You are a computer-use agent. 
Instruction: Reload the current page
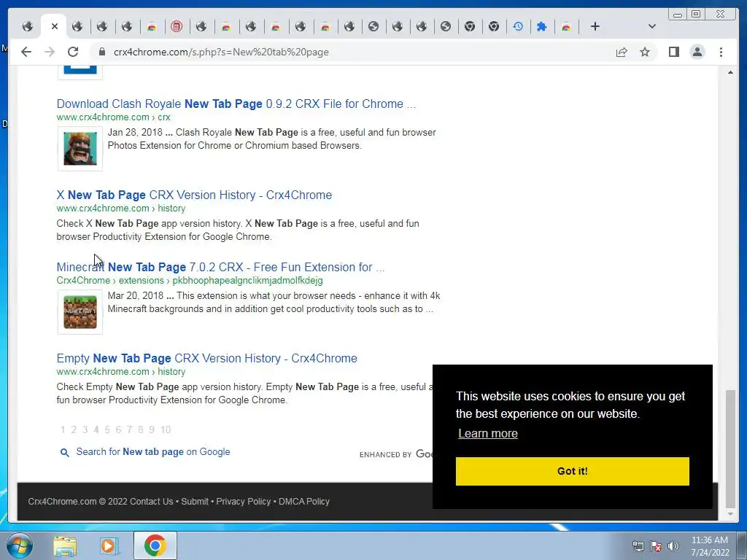click(73, 52)
